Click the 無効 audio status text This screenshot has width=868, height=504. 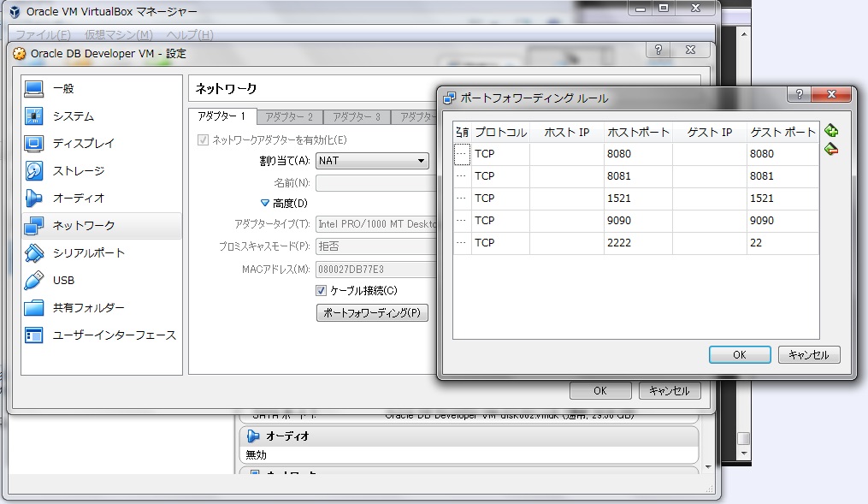click(x=256, y=454)
